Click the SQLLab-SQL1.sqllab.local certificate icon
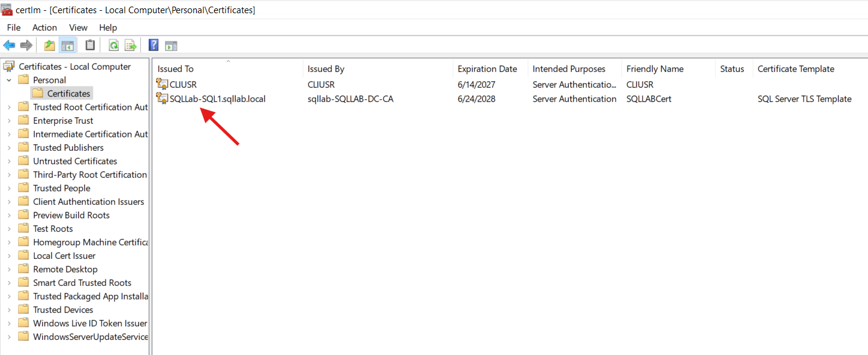 162,99
